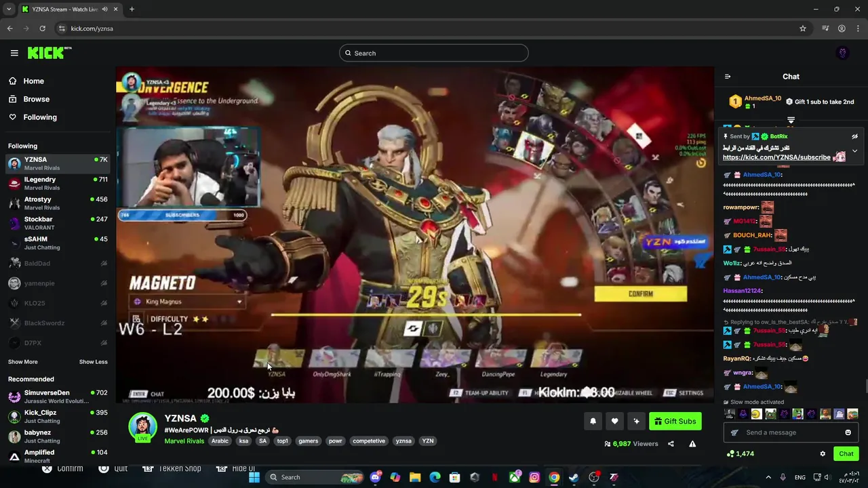This screenshot has height=488, width=868.
Task: Hide the pinned BotRix message
Action: 854,136
